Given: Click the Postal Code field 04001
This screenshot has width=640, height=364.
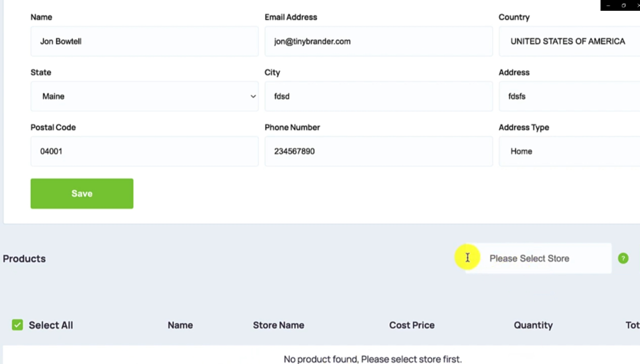Looking at the screenshot, I should pos(144,151).
